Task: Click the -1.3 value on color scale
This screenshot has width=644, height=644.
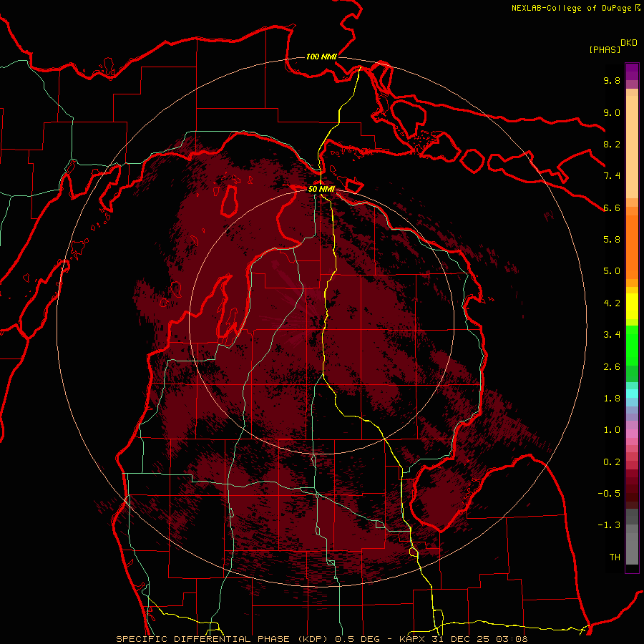Action: pos(609,525)
